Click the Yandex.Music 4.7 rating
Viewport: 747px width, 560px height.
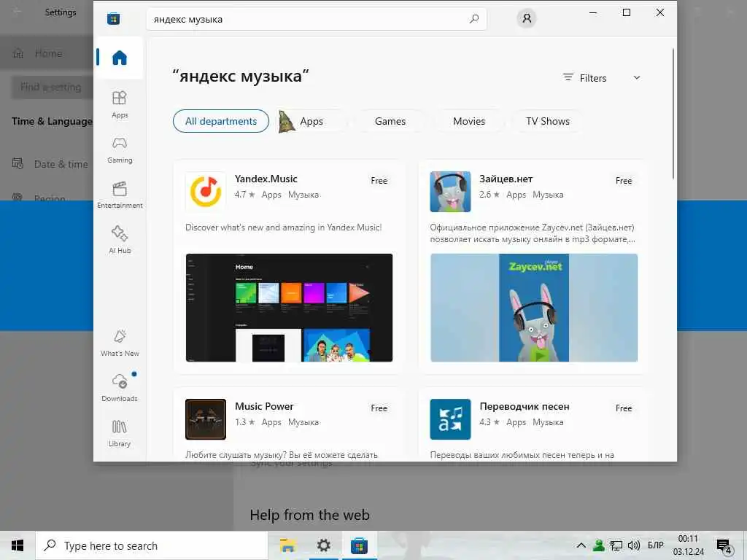coord(244,195)
